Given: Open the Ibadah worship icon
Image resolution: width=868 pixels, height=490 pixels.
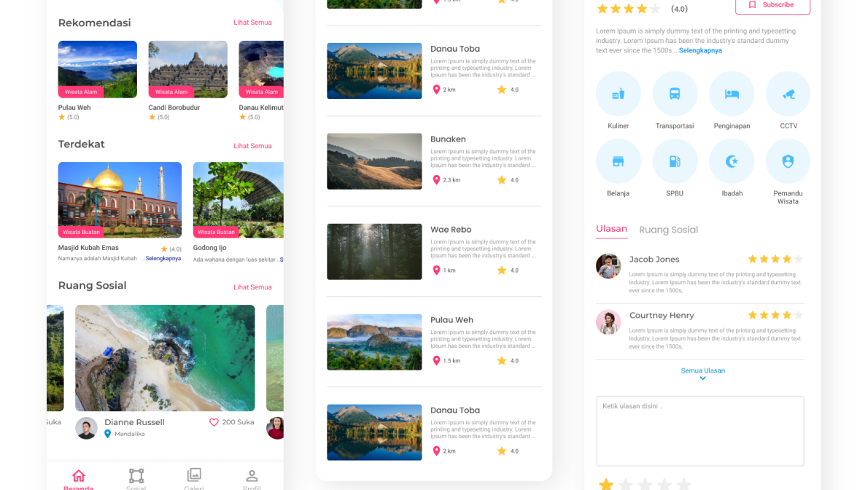Looking at the screenshot, I should tap(732, 162).
